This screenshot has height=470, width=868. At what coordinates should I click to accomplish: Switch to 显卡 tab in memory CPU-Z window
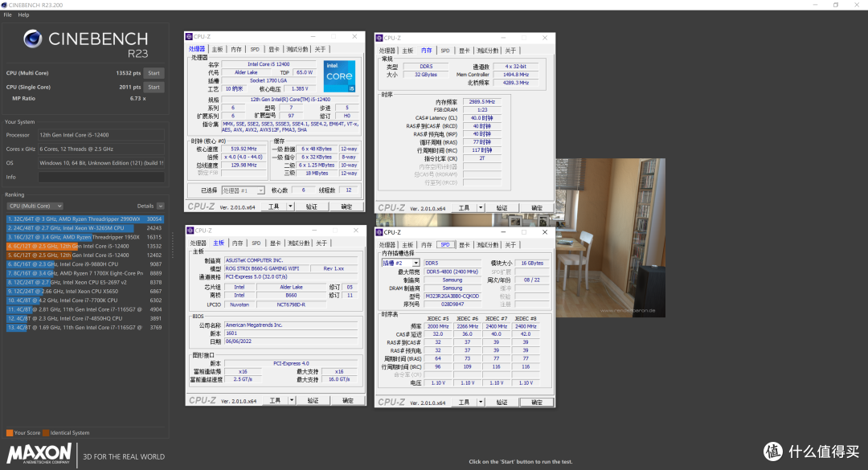(465, 51)
